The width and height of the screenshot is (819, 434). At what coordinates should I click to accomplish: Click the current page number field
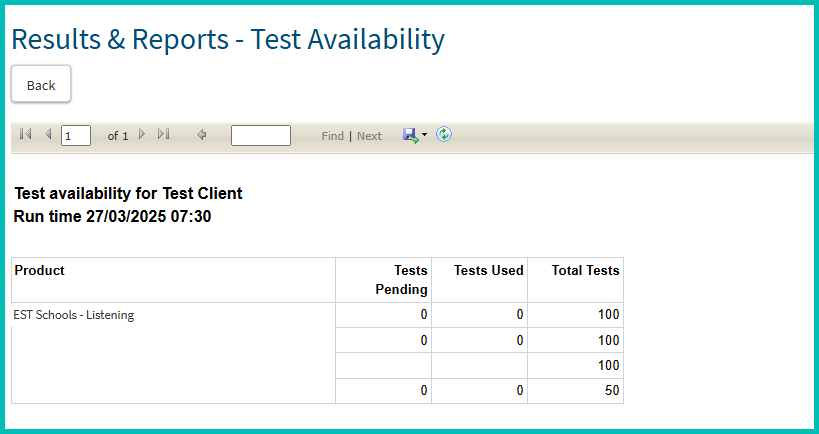(76, 135)
